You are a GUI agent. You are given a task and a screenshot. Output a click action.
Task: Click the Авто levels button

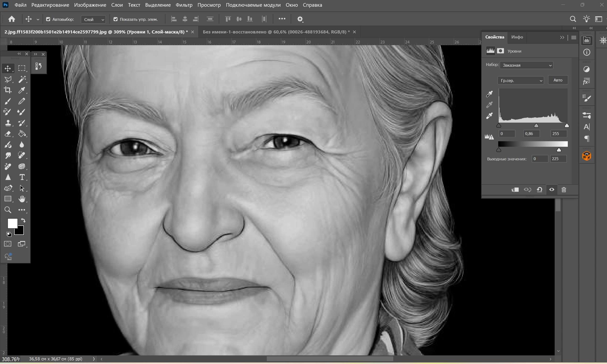point(558,80)
